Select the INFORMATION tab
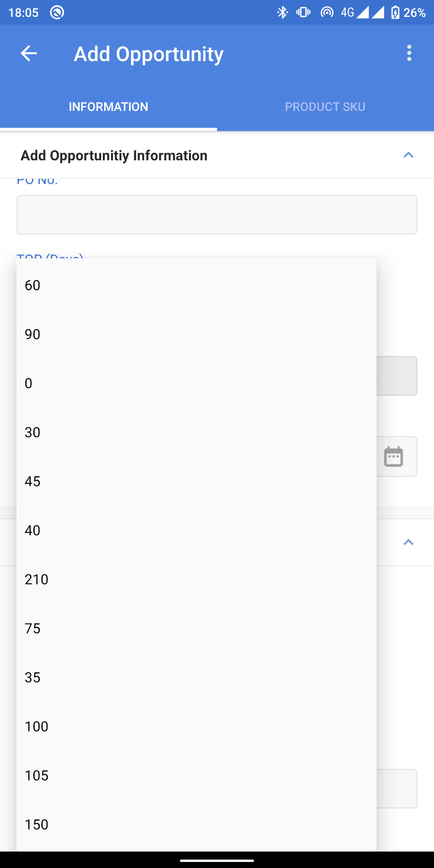Viewport: 434px width, 868px height. point(108,107)
